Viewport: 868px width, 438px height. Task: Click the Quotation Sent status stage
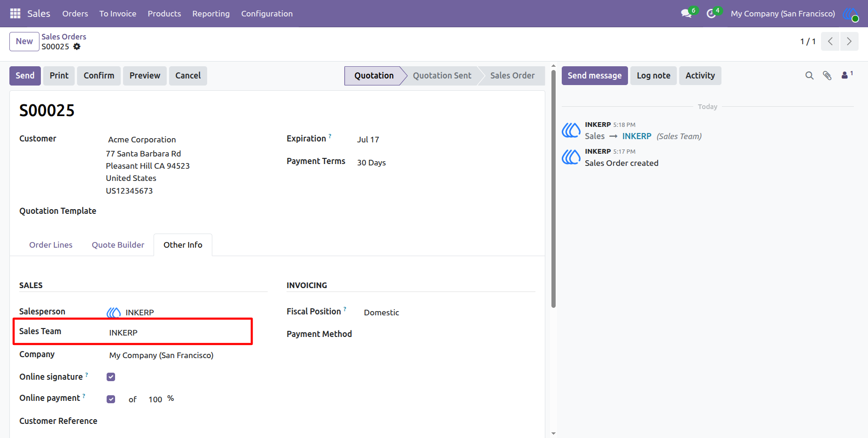tap(442, 76)
